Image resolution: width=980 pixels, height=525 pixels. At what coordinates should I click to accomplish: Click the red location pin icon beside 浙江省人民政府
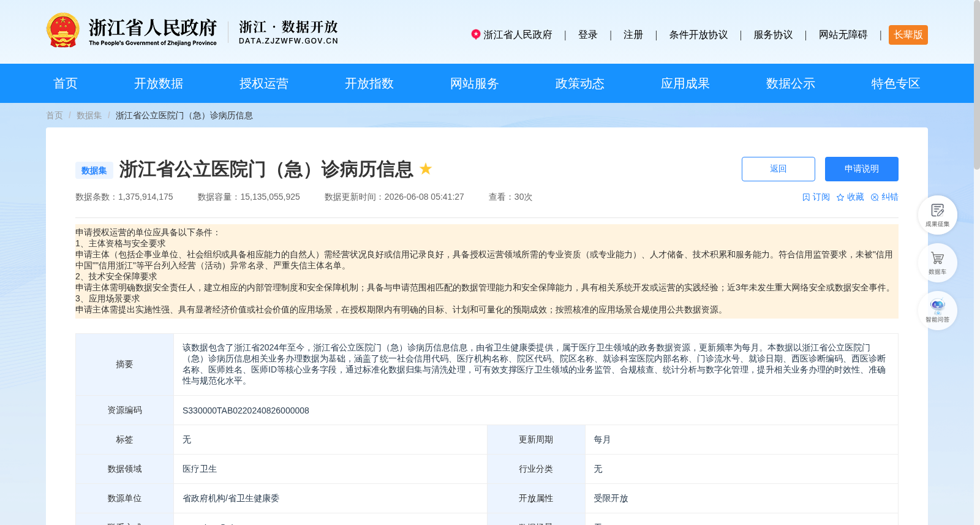point(475,34)
